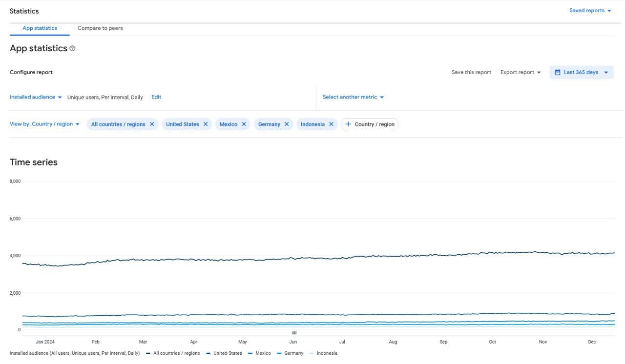Image resolution: width=625 pixels, height=364 pixels.
Task: Switch to the Compare to peers tab
Action: (x=100, y=28)
